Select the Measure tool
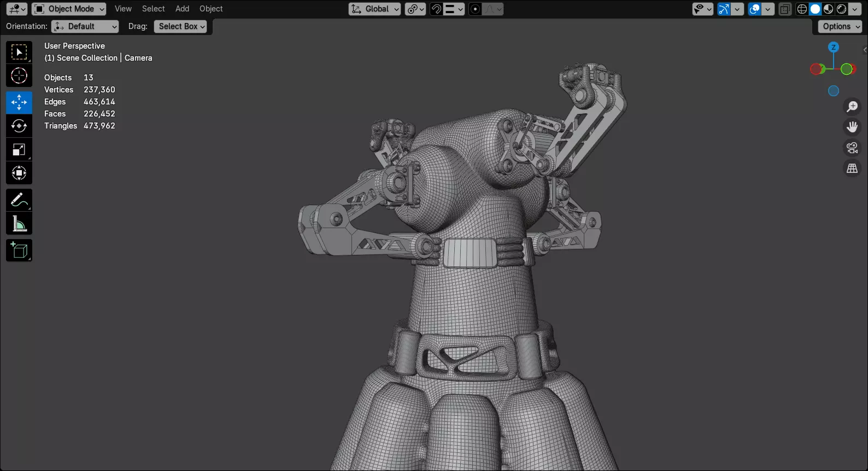The image size is (868, 471). coord(19,223)
